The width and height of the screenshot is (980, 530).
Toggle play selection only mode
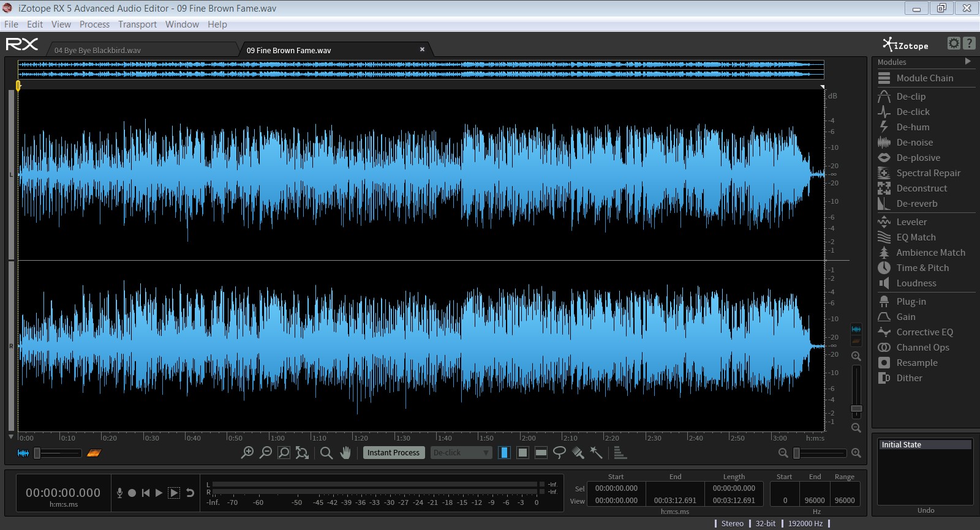coord(174,493)
